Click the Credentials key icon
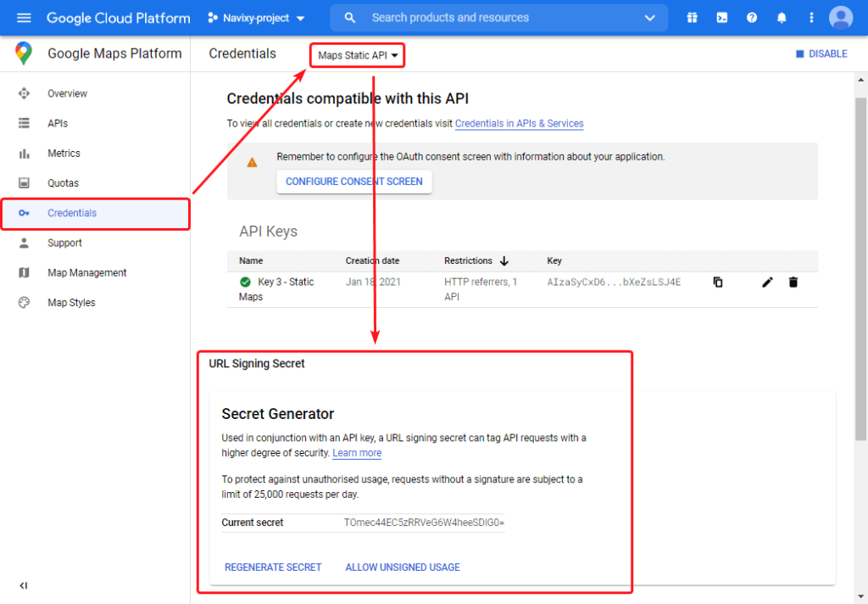Viewport: 868px width, 604px height. [24, 213]
